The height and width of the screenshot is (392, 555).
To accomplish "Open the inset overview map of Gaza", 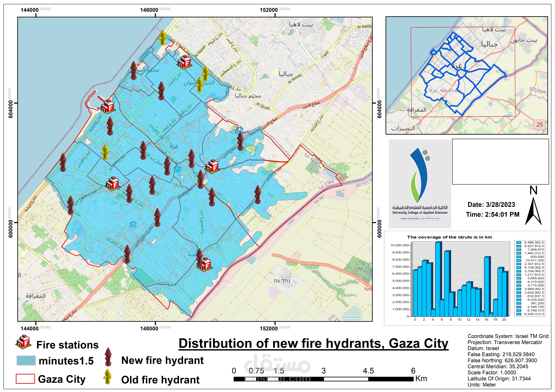I will point(467,75).
